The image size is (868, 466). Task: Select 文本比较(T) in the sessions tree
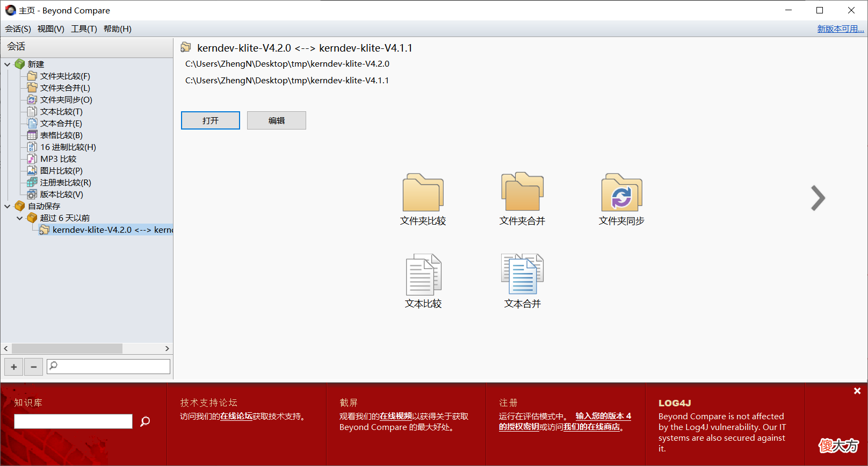coord(61,112)
